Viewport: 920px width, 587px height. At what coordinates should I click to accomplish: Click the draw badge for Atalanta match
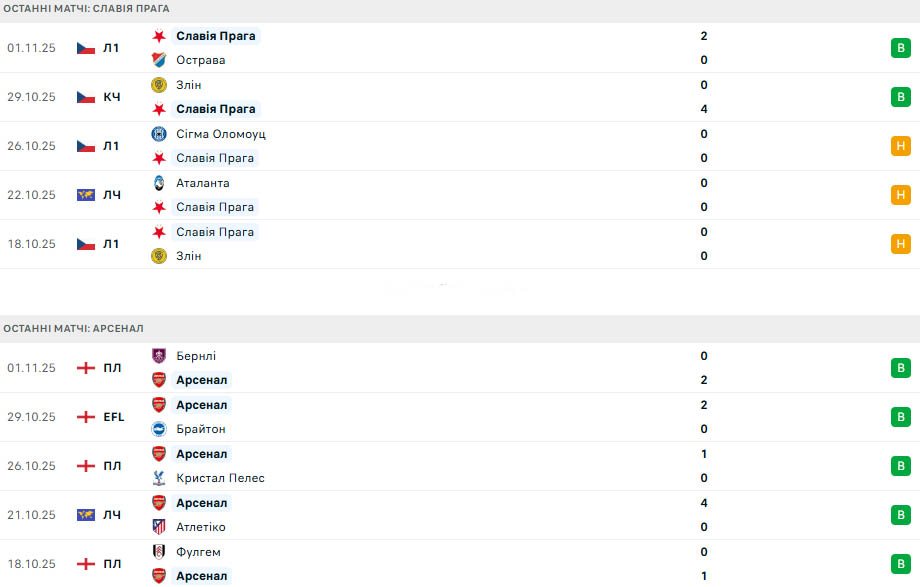tap(901, 195)
